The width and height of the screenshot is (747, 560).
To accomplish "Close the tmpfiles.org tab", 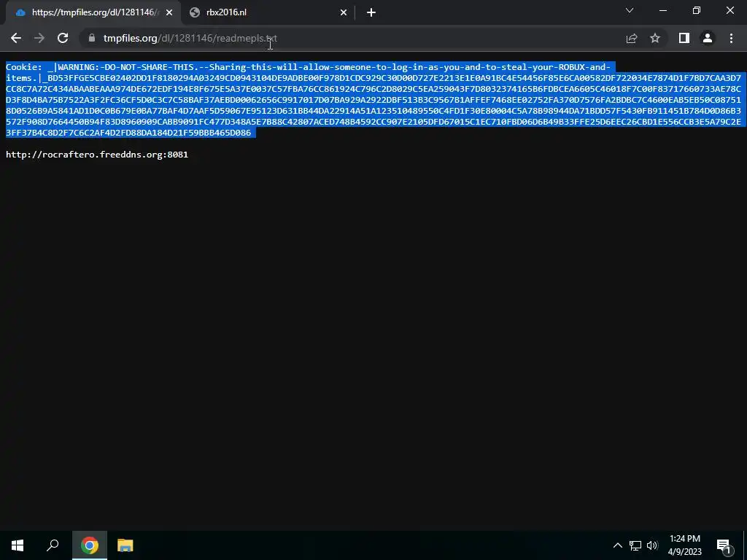I will tap(169, 13).
